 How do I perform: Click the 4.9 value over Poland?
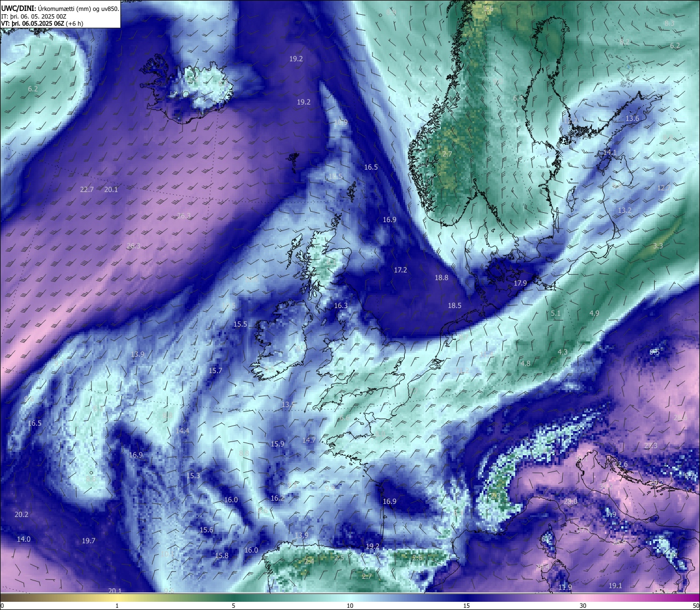coord(594,313)
